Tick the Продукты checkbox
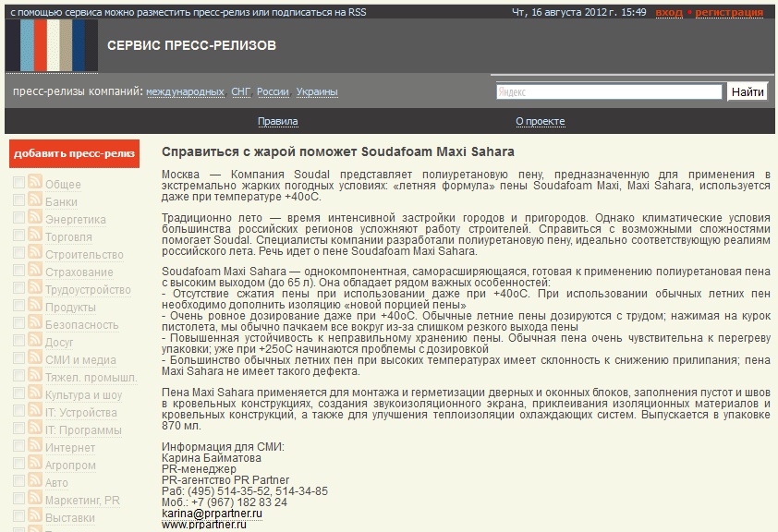Image resolution: width=778 pixels, height=532 pixels. (x=18, y=306)
